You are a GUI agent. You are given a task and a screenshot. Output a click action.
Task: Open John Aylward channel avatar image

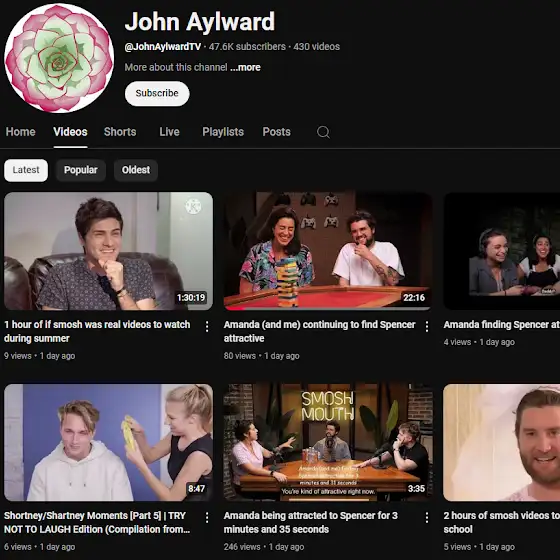click(59, 58)
